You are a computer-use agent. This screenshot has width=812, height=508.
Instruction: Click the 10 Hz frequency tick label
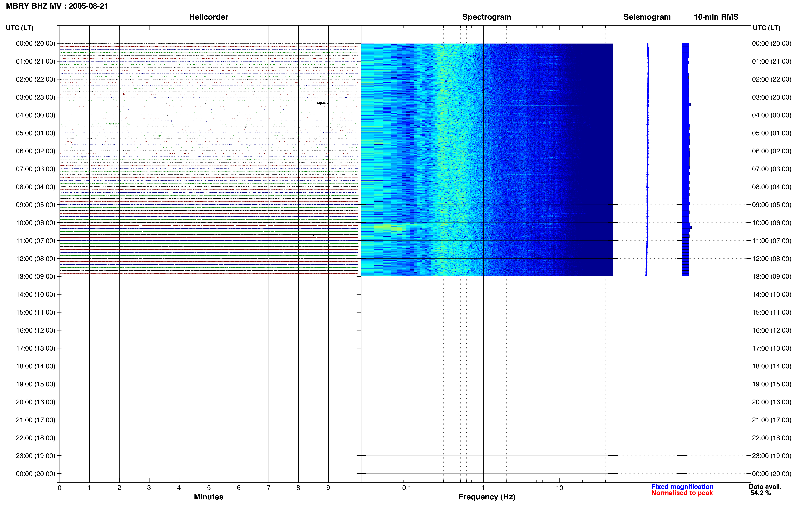click(x=559, y=487)
